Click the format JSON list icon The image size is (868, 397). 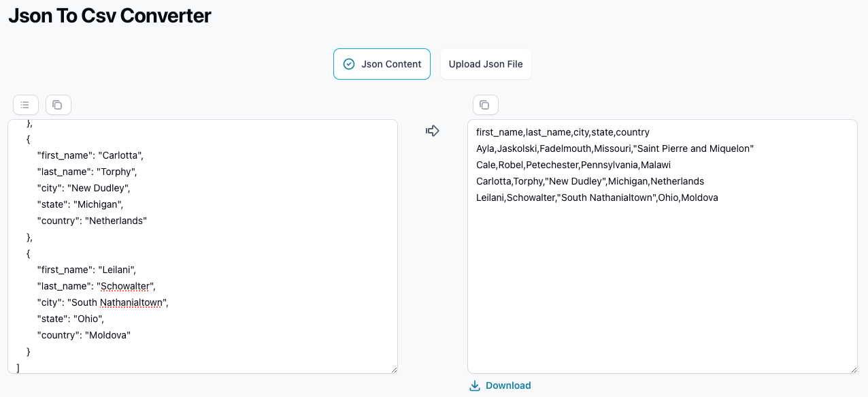[x=26, y=104]
